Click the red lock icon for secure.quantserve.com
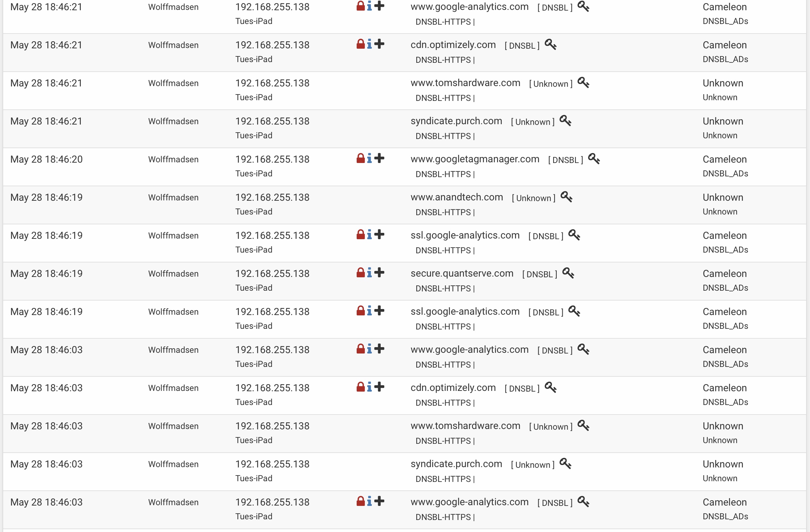 360,273
